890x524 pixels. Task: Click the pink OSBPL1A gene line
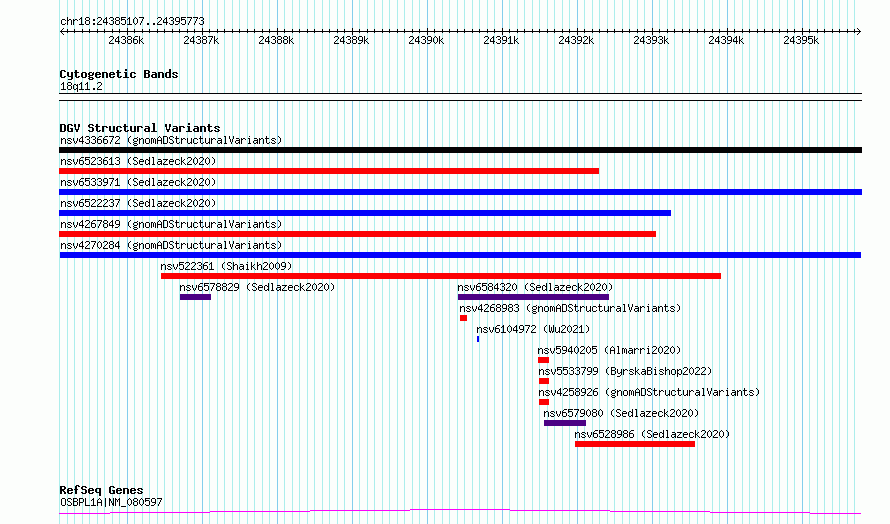pos(460,512)
